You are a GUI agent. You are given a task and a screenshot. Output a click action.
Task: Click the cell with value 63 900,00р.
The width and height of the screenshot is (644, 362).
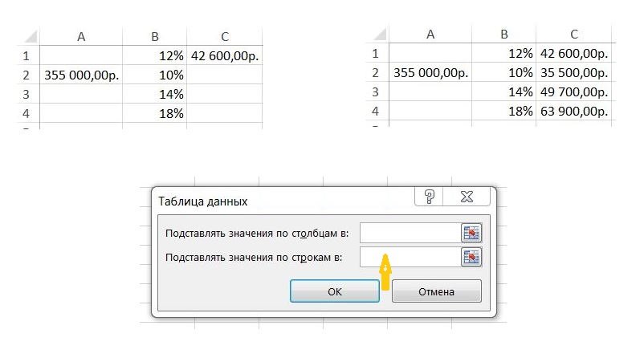574,111
